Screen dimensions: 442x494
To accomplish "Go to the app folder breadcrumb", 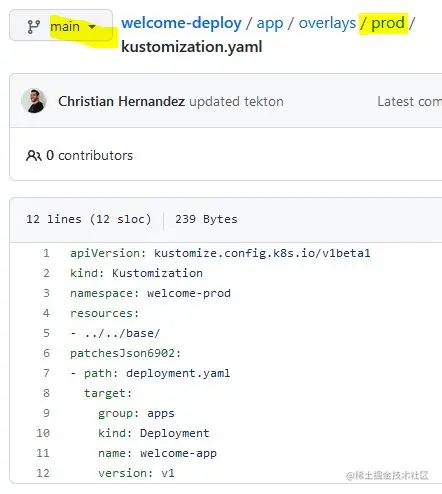I will (270, 24).
